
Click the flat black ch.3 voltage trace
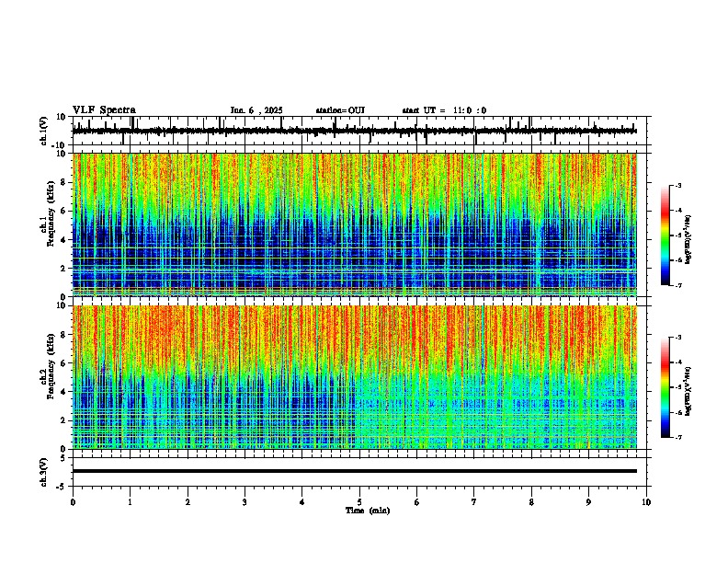pos(354,471)
